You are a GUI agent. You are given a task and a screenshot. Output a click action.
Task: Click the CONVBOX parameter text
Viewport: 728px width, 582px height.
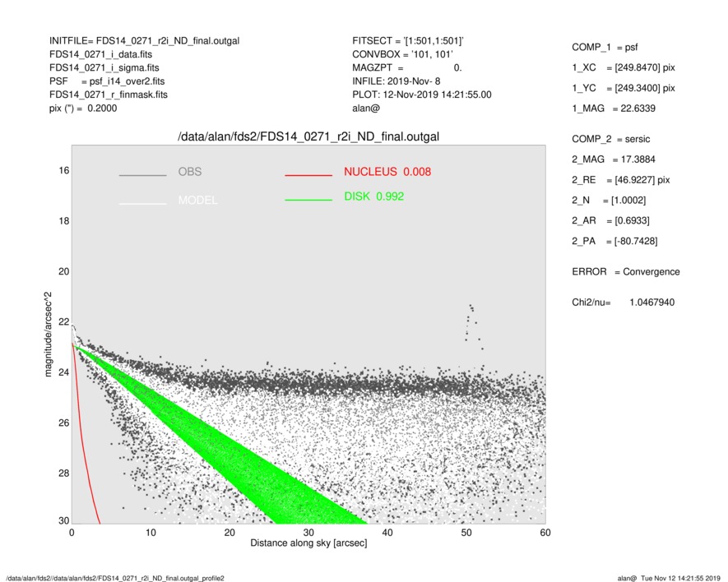point(402,54)
